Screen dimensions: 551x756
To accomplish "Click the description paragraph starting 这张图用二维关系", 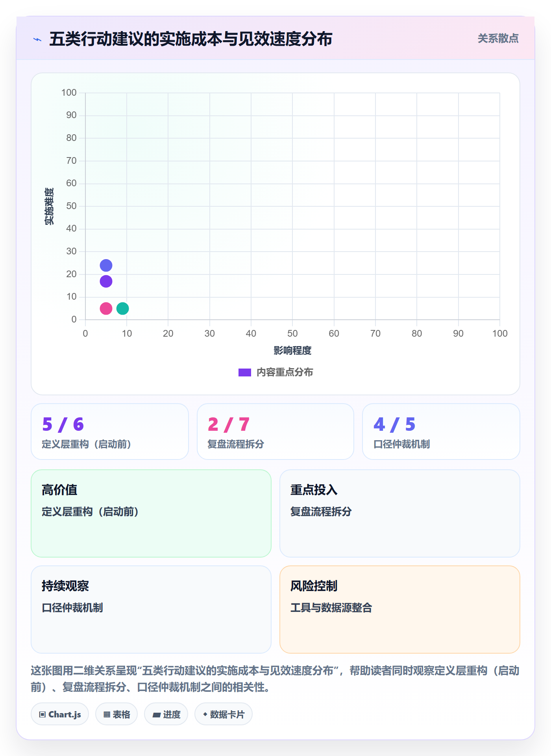I will pos(275,679).
